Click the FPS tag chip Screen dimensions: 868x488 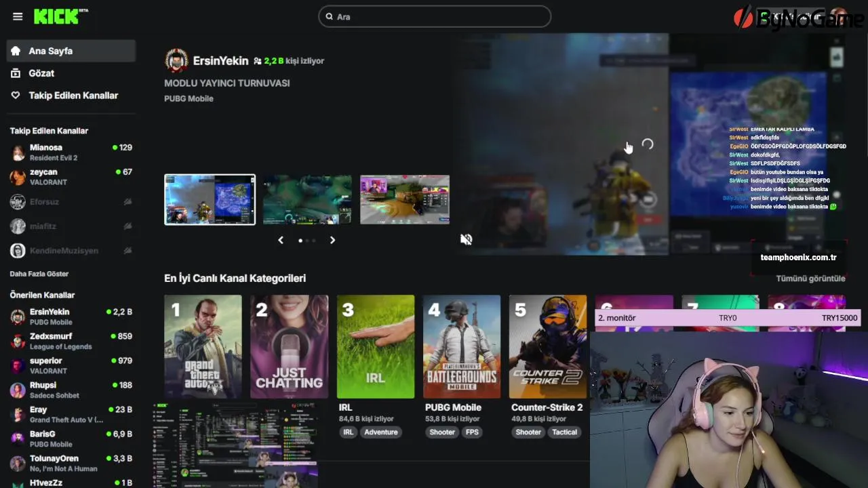point(472,432)
